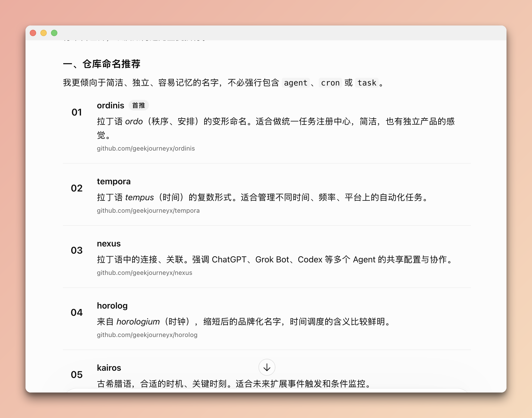This screenshot has width=532, height=418.
Task: Close the window with the red button
Action: (x=33, y=33)
